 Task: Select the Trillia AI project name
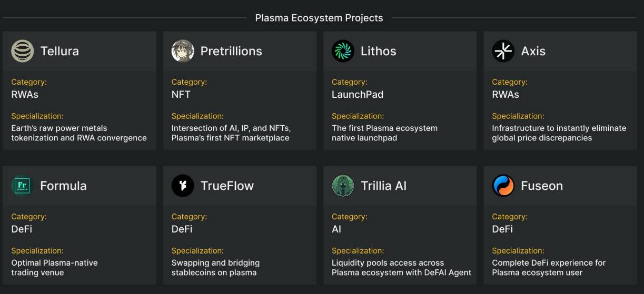point(383,186)
